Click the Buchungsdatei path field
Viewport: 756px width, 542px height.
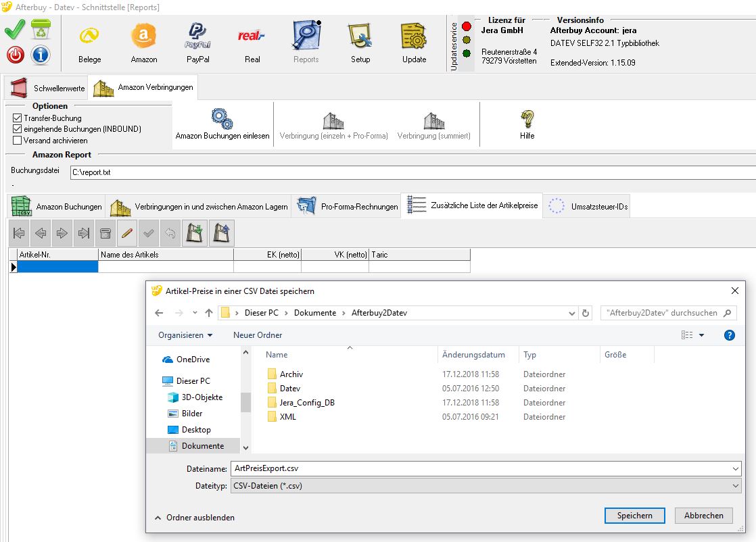click(x=413, y=172)
